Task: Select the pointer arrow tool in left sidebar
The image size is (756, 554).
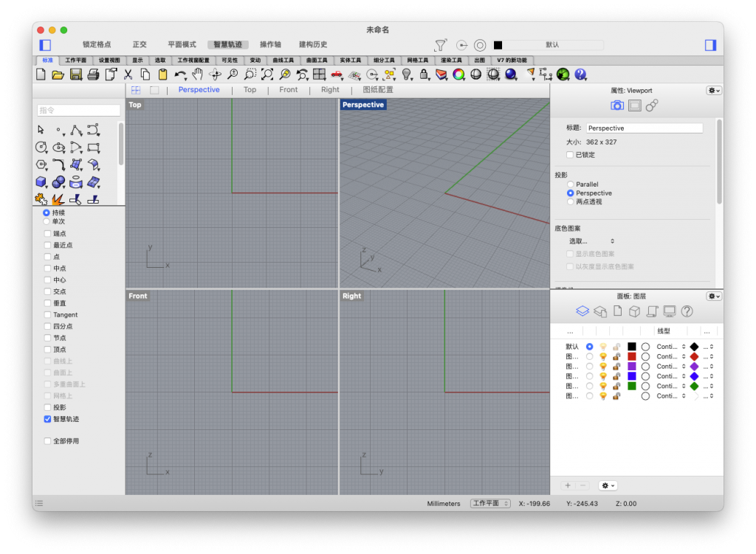Action: 41,130
